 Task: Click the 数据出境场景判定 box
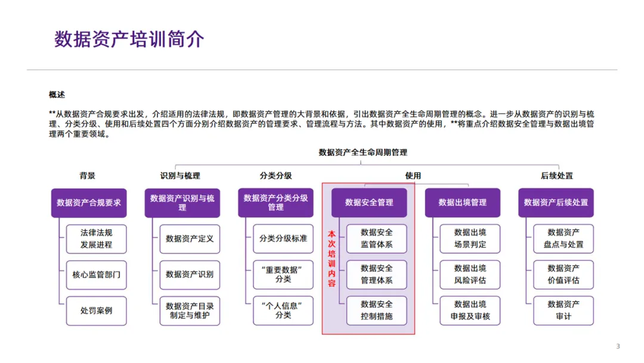[x=470, y=239]
